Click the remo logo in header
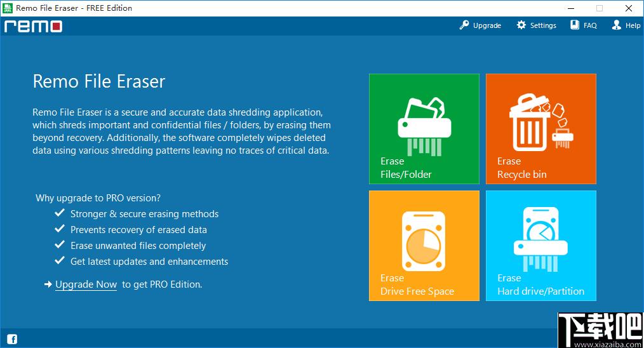The height and width of the screenshot is (348, 644). pos(33,26)
